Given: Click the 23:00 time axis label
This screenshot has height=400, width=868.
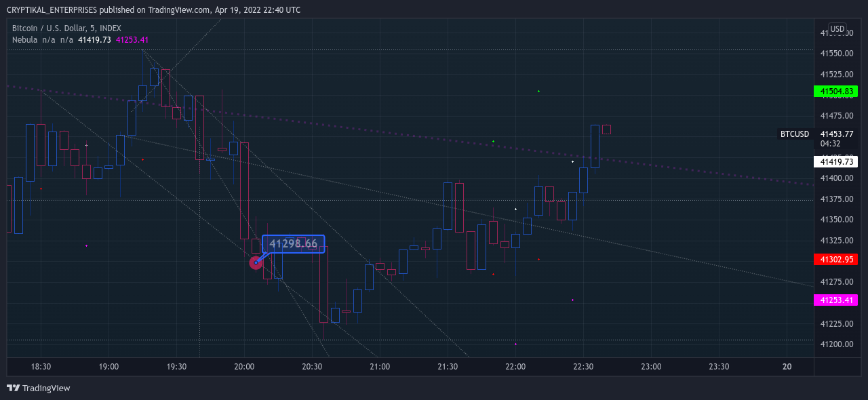Looking at the screenshot, I should pos(651,367).
